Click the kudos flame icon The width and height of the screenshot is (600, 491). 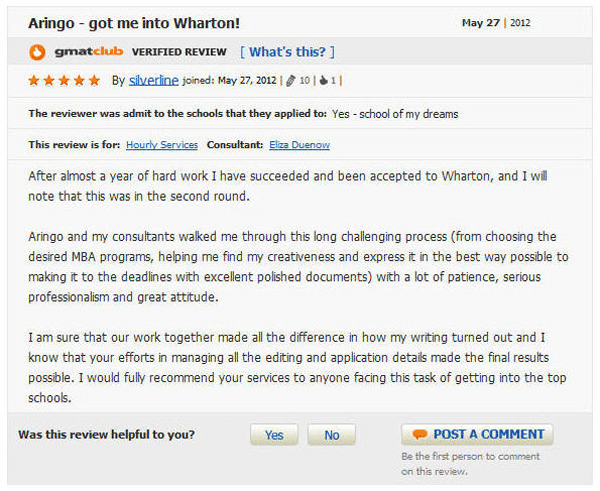[x=324, y=80]
